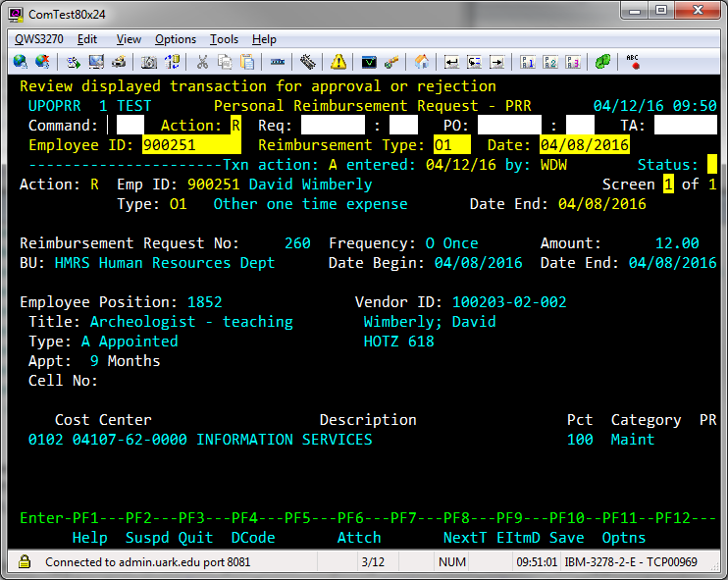Click the run script icon with green arrow

point(74,62)
